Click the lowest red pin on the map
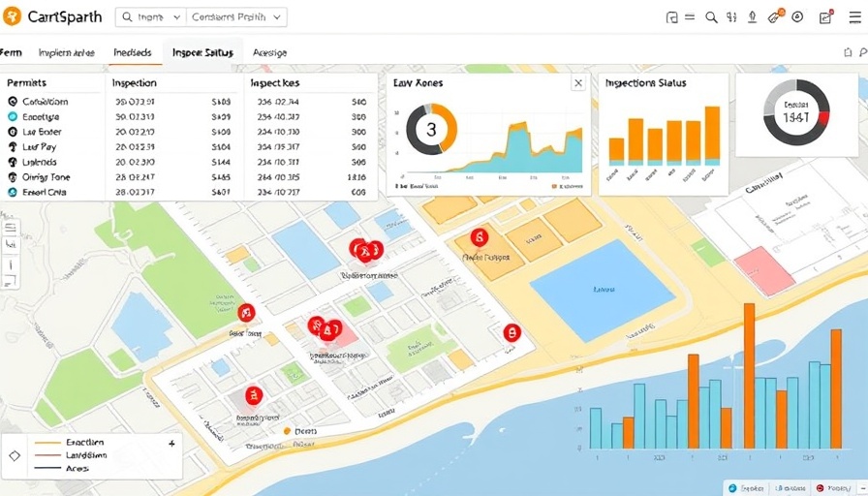 click(254, 395)
